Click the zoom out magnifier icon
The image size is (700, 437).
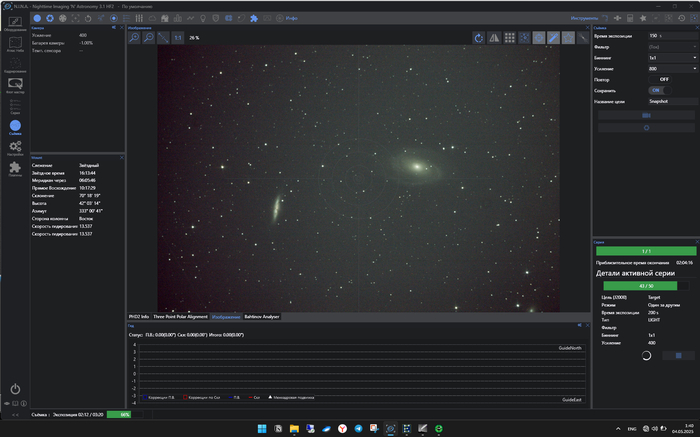point(148,37)
